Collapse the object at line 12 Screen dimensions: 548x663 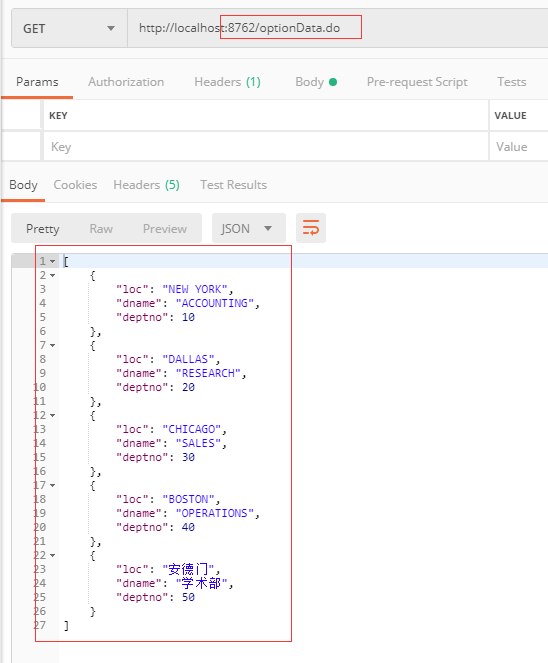click(52, 415)
